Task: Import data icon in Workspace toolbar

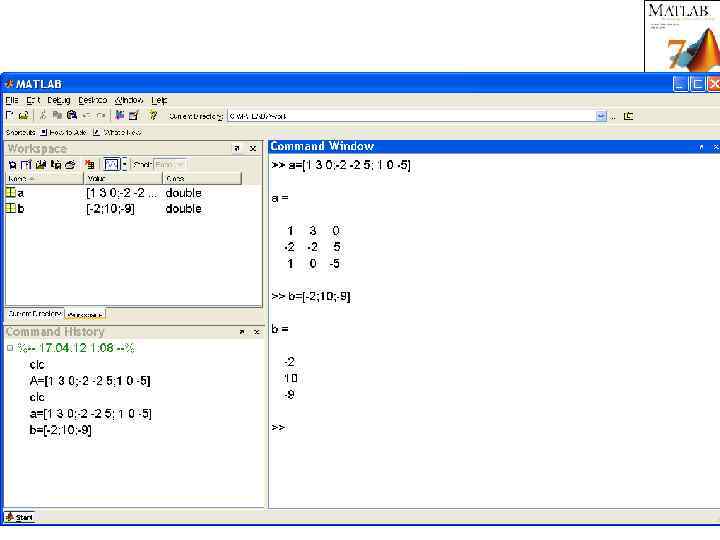Action: pos(41,164)
